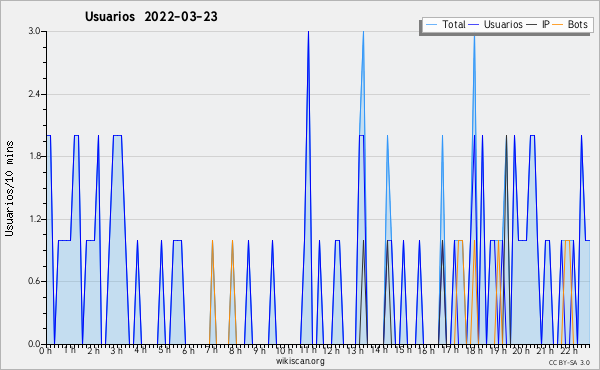Click the 20 h x-axis label
The image size is (600, 370).
522,351
